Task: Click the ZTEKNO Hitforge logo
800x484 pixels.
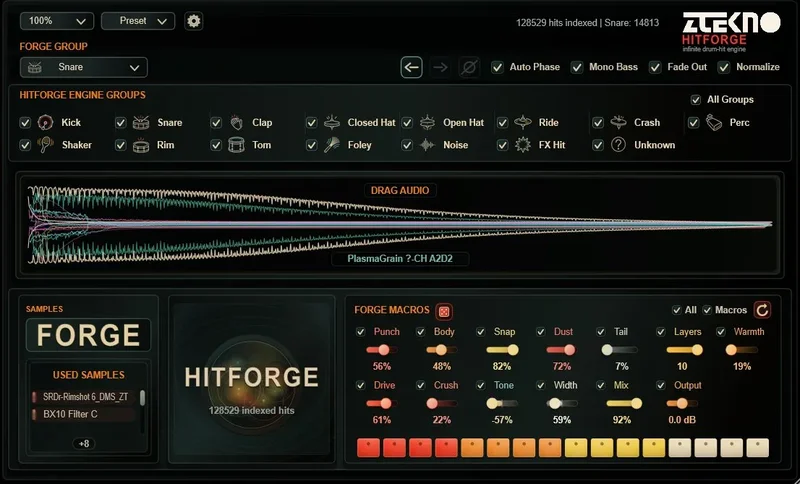Action: [x=731, y=31]
